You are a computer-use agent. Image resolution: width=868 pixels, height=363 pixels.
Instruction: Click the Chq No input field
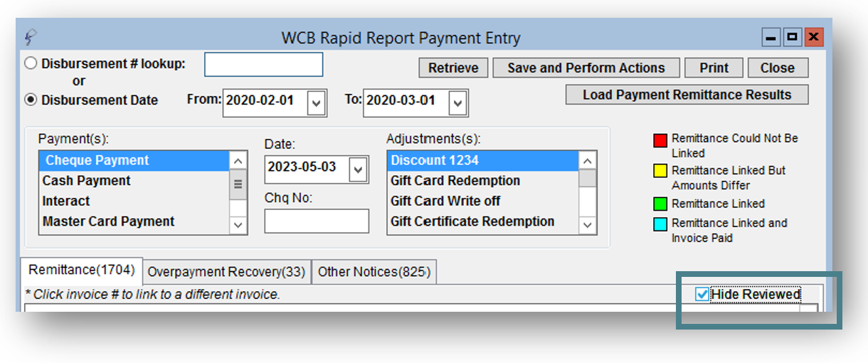point(317,221)
